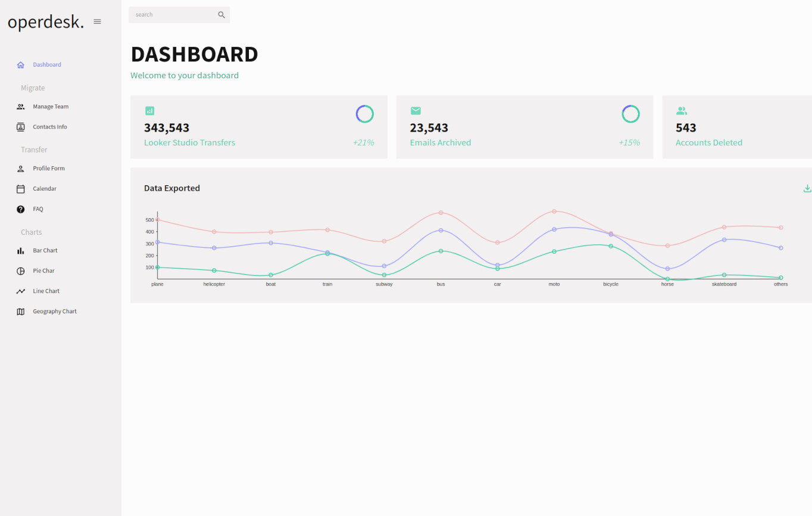Click the Emails Archived label
This screenshot has height=516, width=812.
(x=441, y=142)
